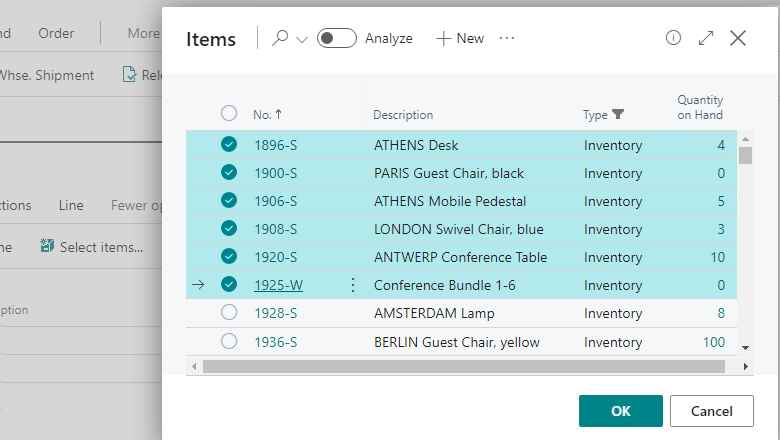Confirm selection with OK button
This screenshot has width=780, height=440.
tap(620, 411)
